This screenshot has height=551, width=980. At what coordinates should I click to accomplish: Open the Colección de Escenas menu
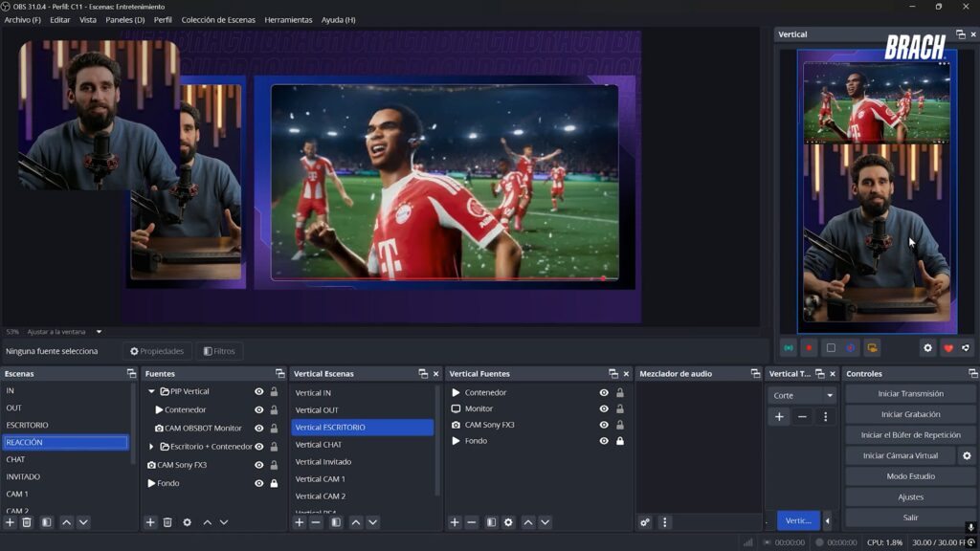[x=217, y=20]
